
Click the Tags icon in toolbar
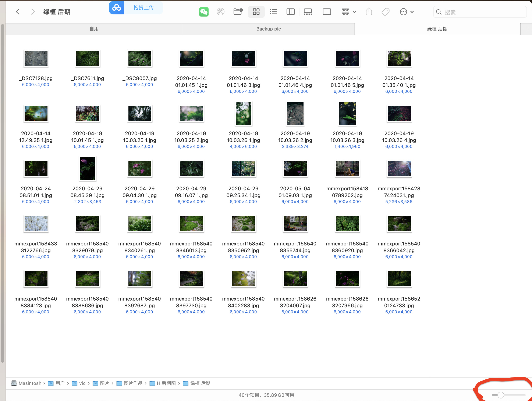pos(385,12)
